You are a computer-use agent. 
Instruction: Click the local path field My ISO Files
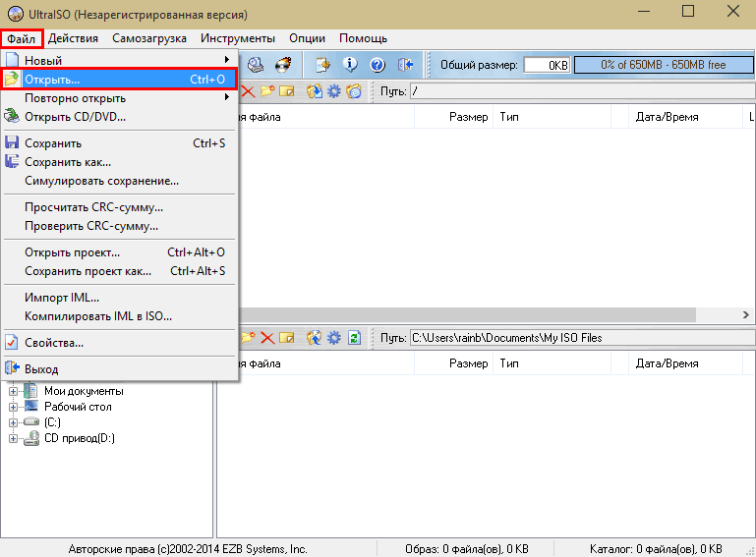(x=582, y=338)
